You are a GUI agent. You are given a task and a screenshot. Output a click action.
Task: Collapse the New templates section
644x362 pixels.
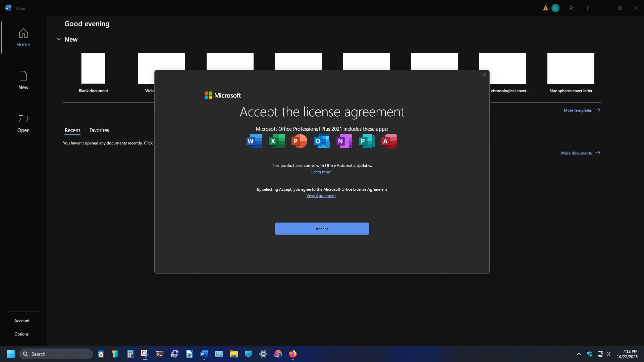tap(59, 39)
